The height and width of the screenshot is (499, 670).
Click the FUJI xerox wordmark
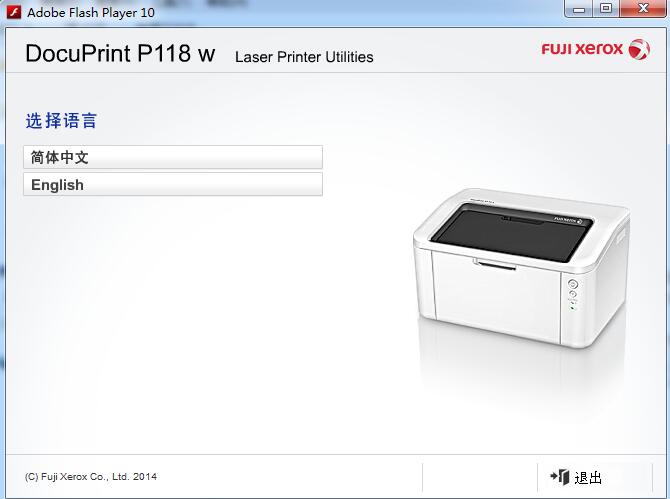[x=582, y=49]
